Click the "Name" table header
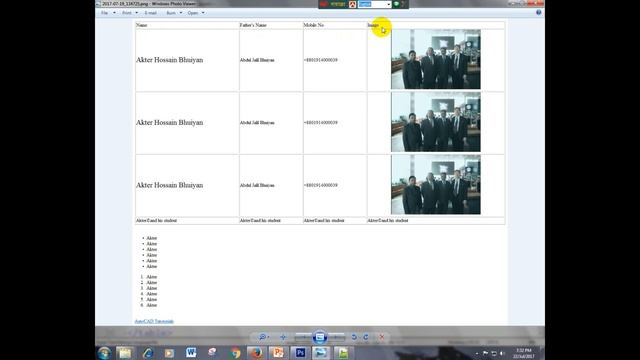This screenshot has width=640, height=360. coord(141,25)
